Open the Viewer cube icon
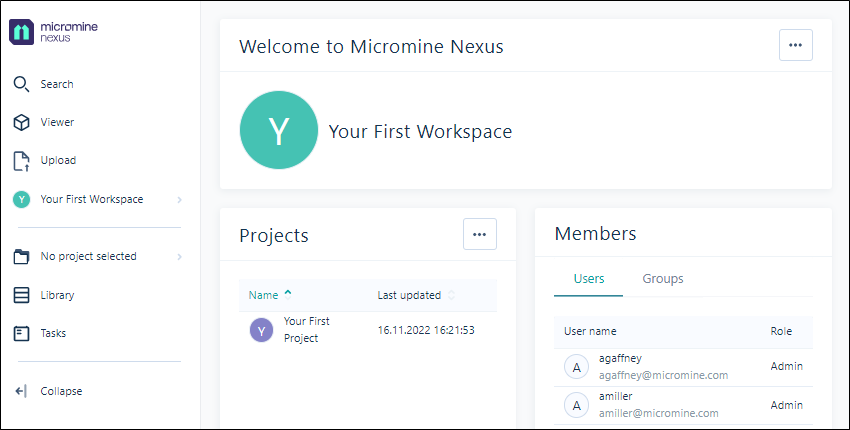 pos(21,123)
